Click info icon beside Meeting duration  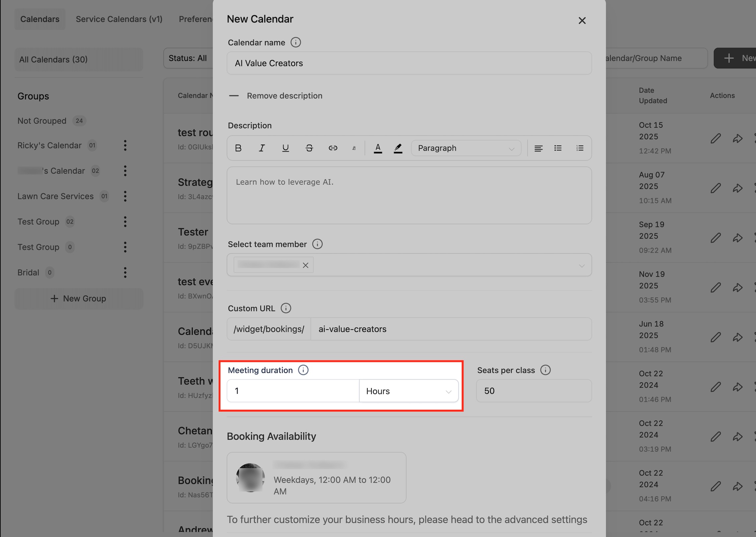[303, 370]
